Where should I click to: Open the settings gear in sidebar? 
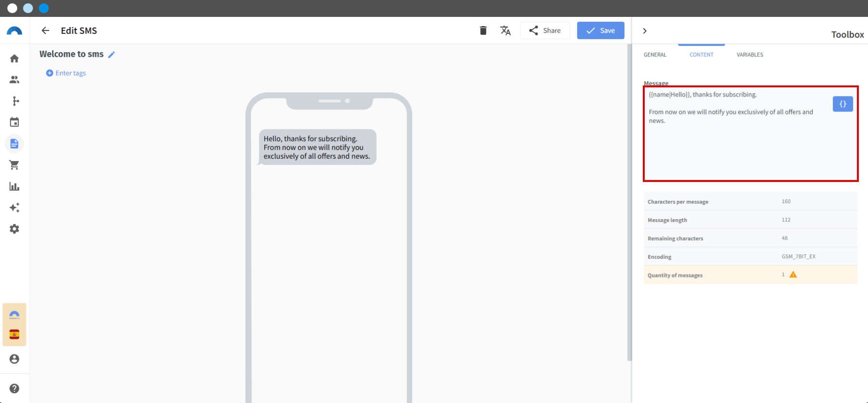tap(14, 229)
